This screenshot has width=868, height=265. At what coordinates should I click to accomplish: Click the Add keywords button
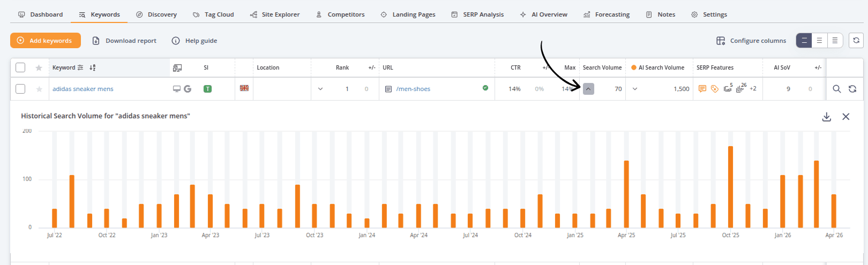46,40
